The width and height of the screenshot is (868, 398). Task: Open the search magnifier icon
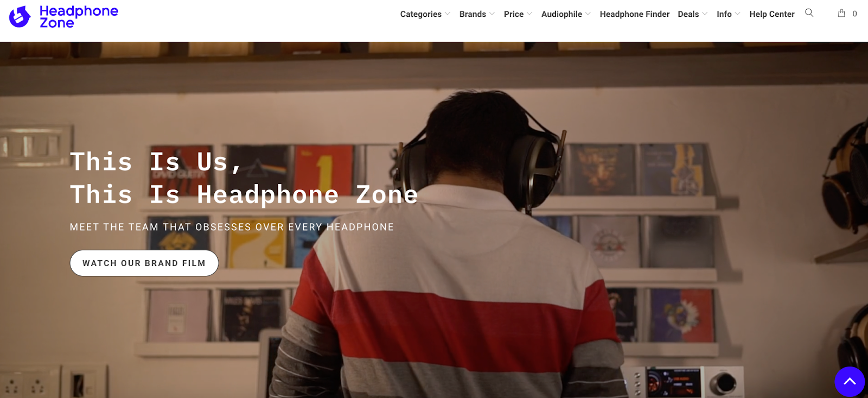click(809, 13)
